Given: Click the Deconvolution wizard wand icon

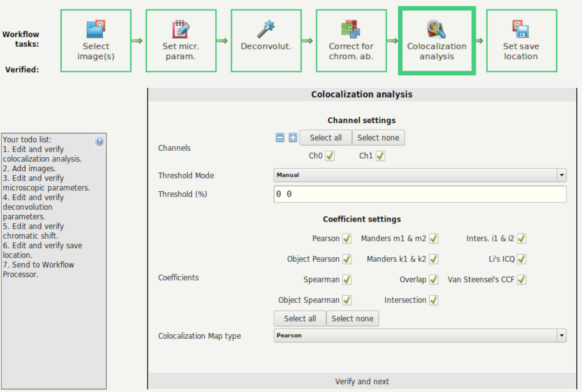Looking at the screenshot, I should pos(266,30).
